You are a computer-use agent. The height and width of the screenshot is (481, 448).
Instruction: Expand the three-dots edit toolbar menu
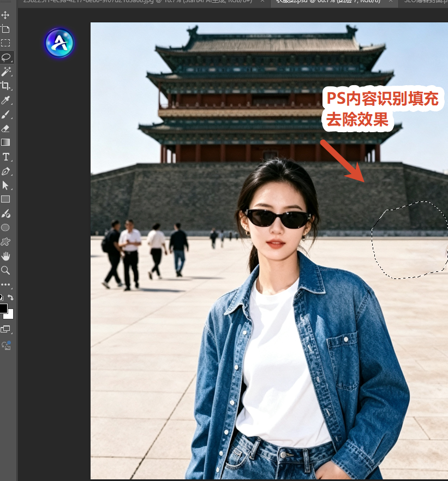[x=5, y=284]
